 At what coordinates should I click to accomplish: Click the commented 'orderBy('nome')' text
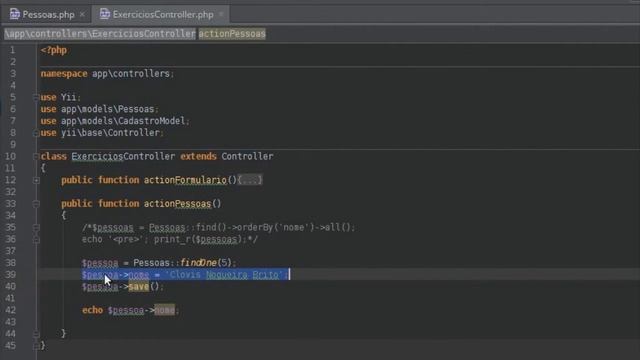click(x=273, y=227)
